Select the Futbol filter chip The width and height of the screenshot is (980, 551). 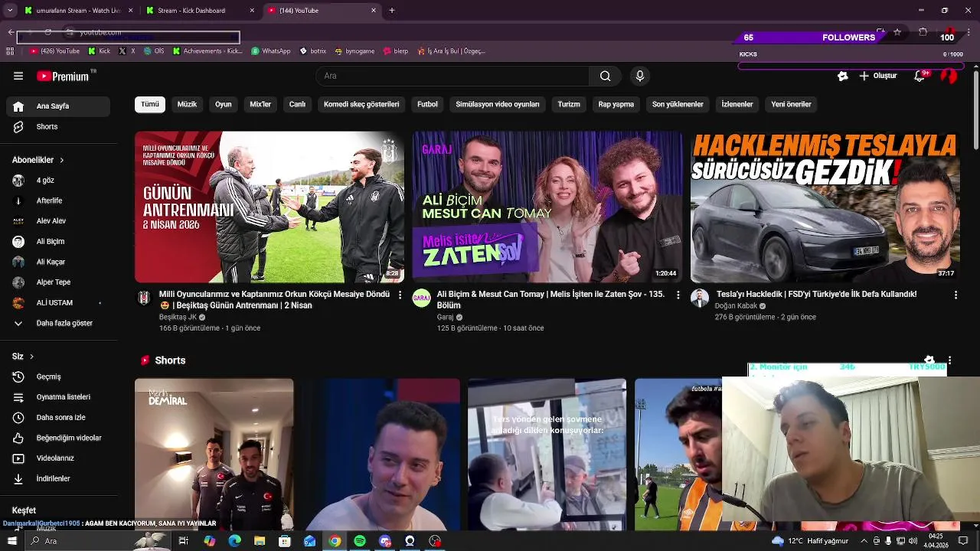click(x=427, y=104)
